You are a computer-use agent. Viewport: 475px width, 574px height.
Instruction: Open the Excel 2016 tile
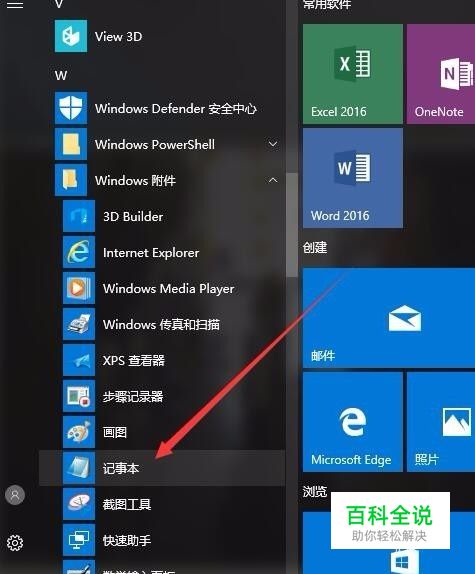coord(353,74)
